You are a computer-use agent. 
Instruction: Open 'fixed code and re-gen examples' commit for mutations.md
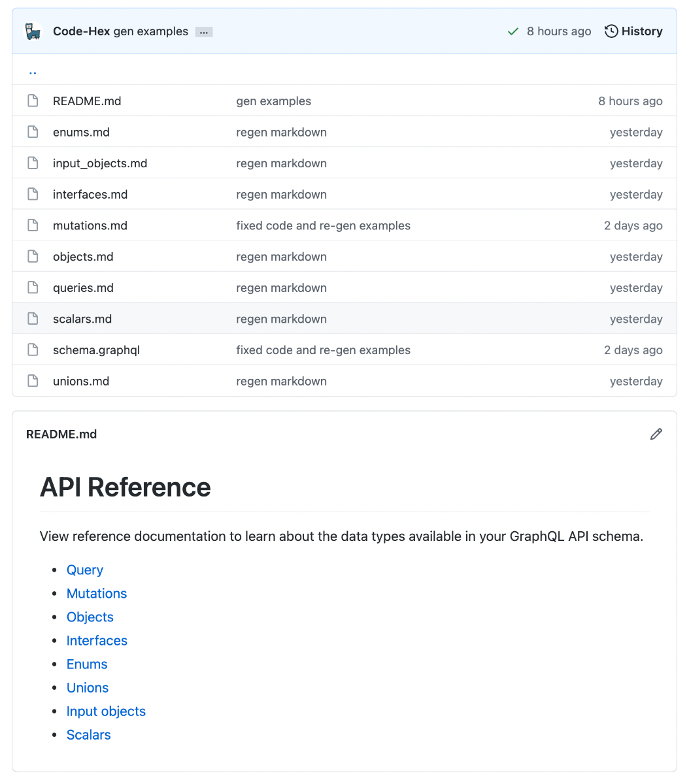point(323,225)
